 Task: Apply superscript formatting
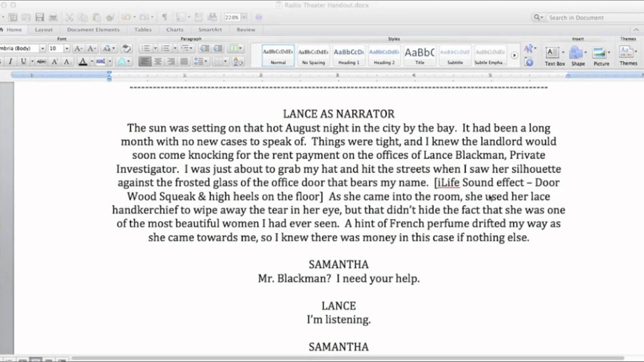pos(55,61)
